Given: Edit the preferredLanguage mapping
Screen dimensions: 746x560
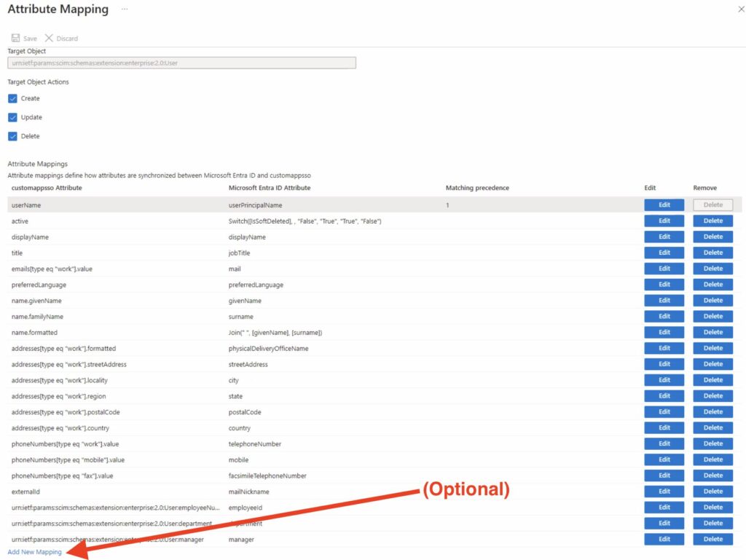Looking at the screenshot, I should 664,284.
